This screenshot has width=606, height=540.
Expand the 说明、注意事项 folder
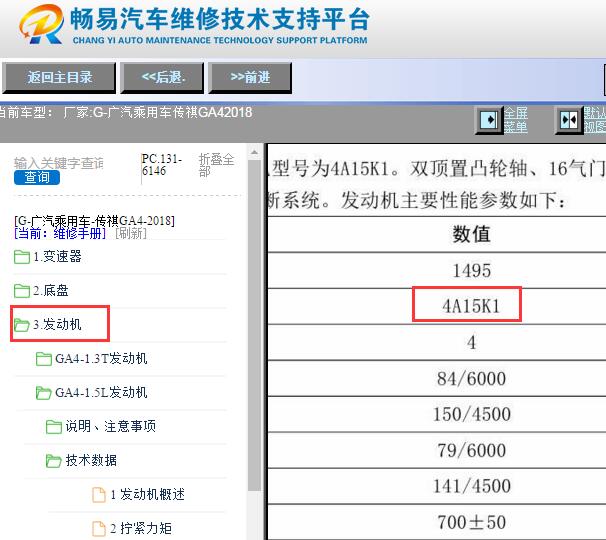(111, 426)
